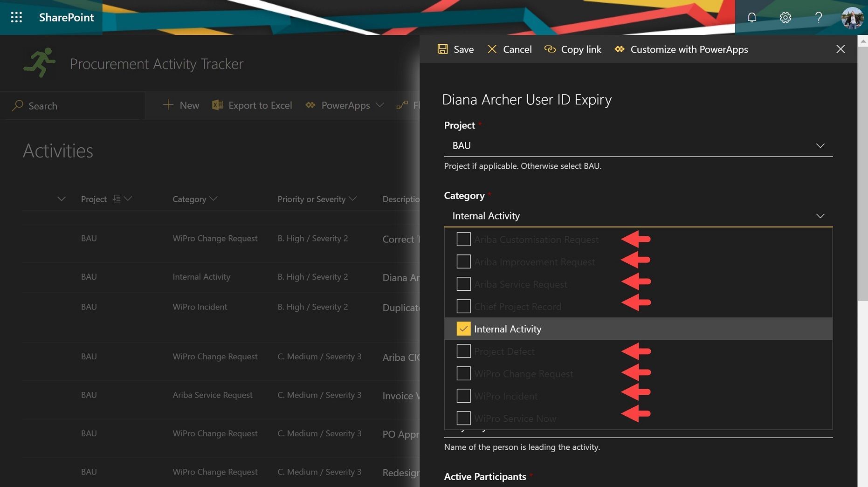Viewport: 868px width, 487px height.
Task: Open the Project BAU dropdown
Action: click(820, 145)
